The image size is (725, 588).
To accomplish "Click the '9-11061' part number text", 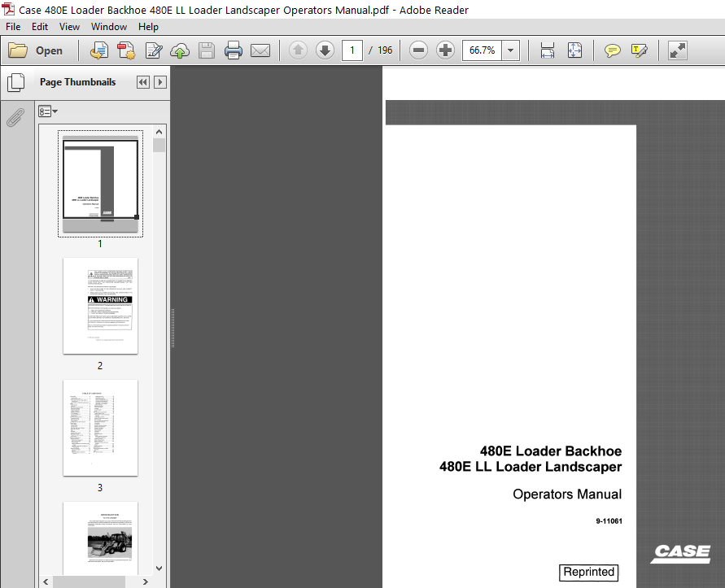I will point(609,521).
